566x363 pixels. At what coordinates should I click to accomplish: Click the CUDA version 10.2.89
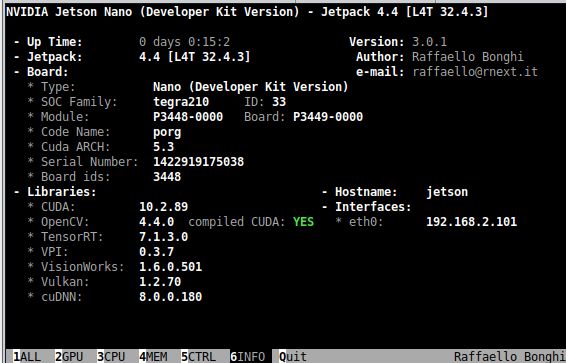[x=164, y=207]
